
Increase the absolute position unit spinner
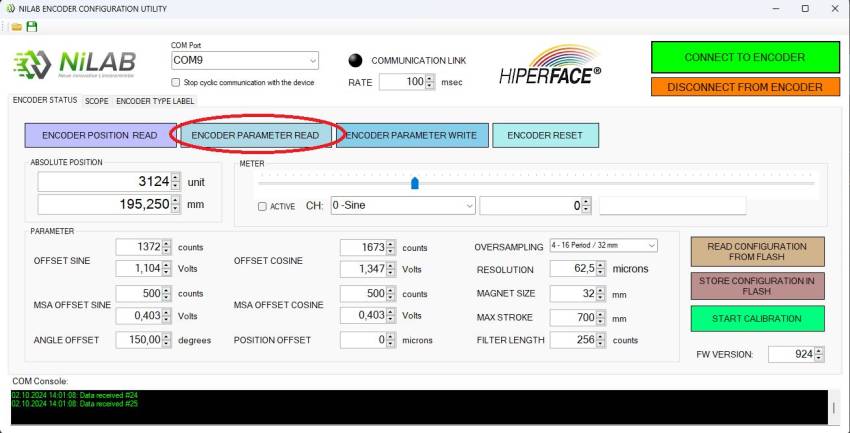[x=176, y=177]
